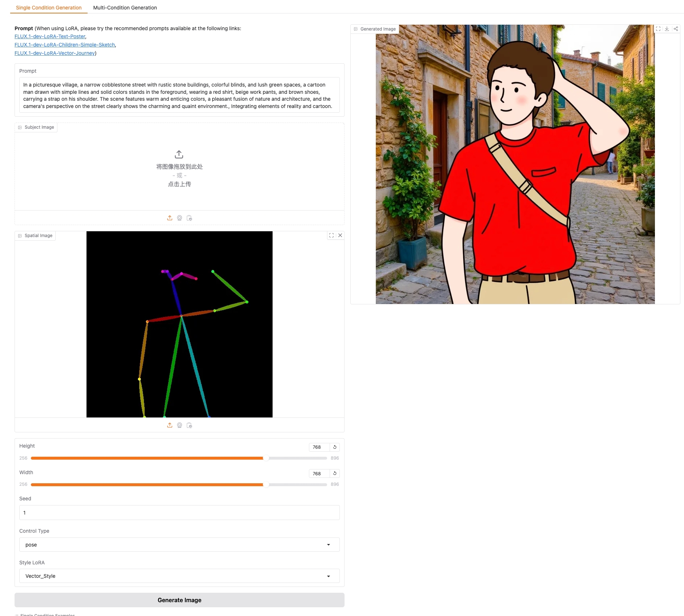
Task: Click the Seed input field
Action: [x=179, y=512]
